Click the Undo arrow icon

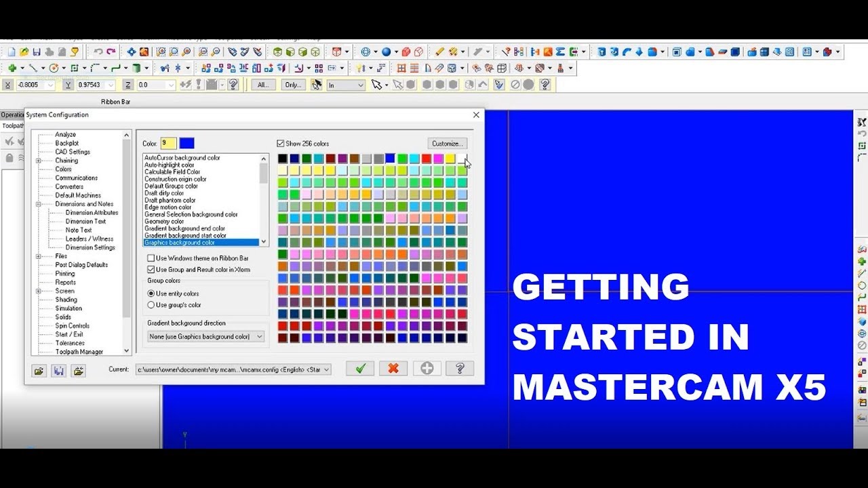click(98, 52)
